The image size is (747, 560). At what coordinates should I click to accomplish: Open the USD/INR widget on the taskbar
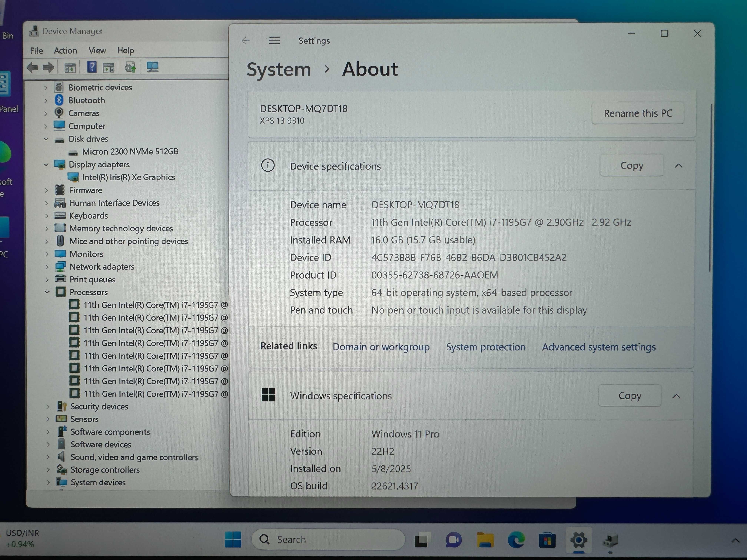pyautogui.click(x=22, y=538)
